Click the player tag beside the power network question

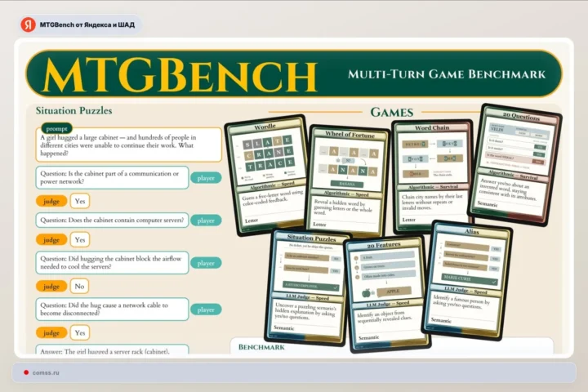pos(206,178)
